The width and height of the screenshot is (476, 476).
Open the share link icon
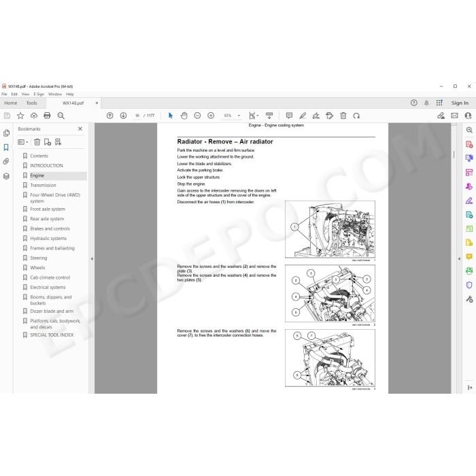click(x=441, y=116)
